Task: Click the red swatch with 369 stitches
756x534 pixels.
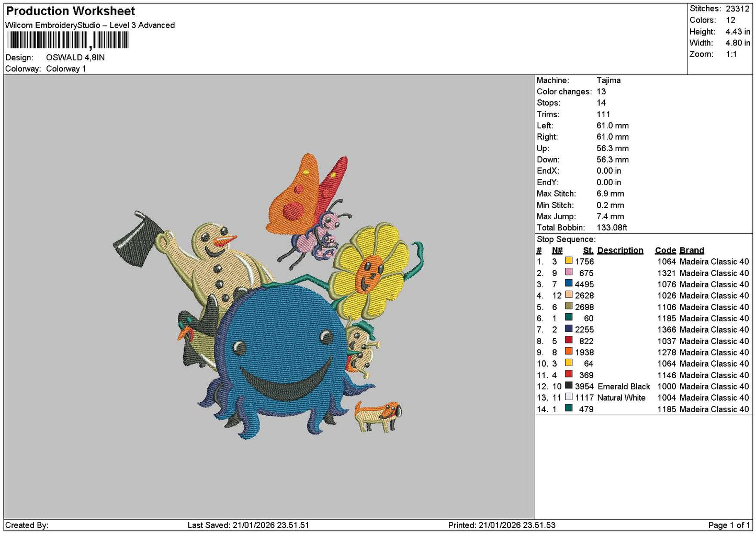Action: [x=569, y=374]
